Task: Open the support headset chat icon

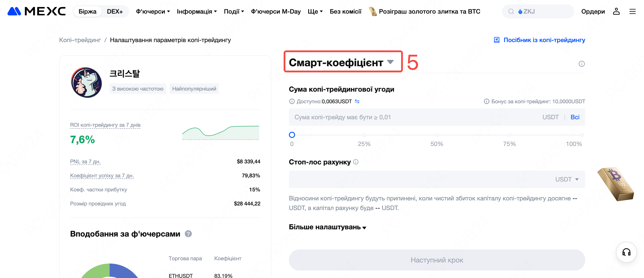Action: [x=626, y=252]
